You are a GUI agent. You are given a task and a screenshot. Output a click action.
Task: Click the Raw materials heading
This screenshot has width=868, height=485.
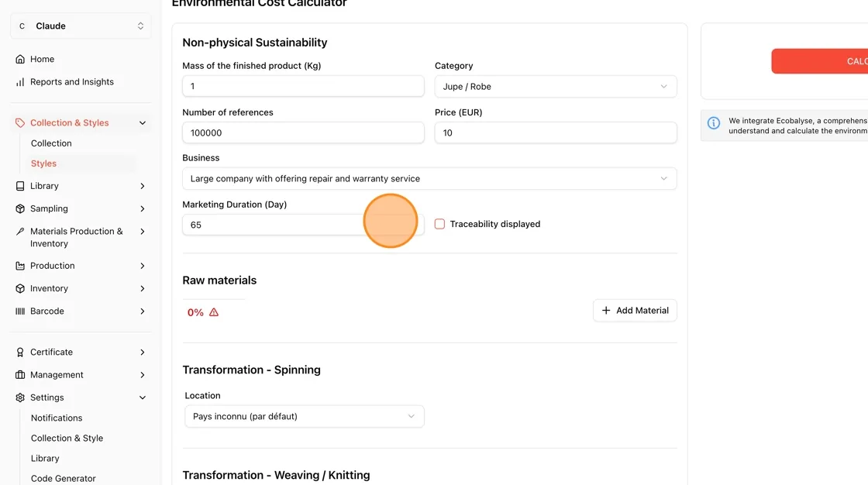[219, 280]
